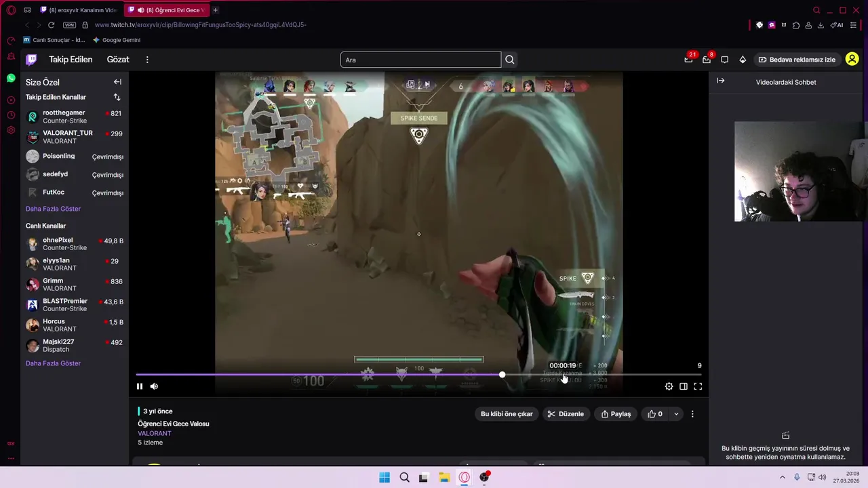This screenshot has width=868, height=488.
Task: Expand Daha Fazla Göster under followed channels
Action: point(53,209)
